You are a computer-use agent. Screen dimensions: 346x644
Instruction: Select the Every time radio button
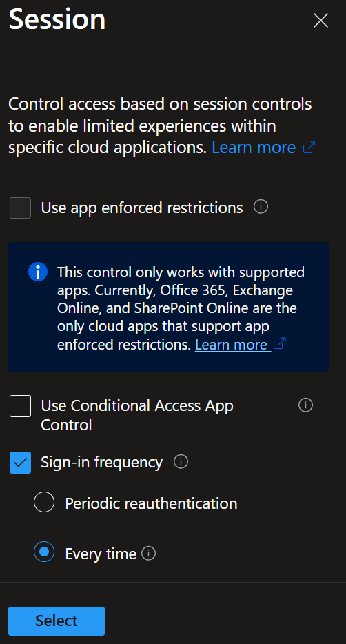(44, 552)
